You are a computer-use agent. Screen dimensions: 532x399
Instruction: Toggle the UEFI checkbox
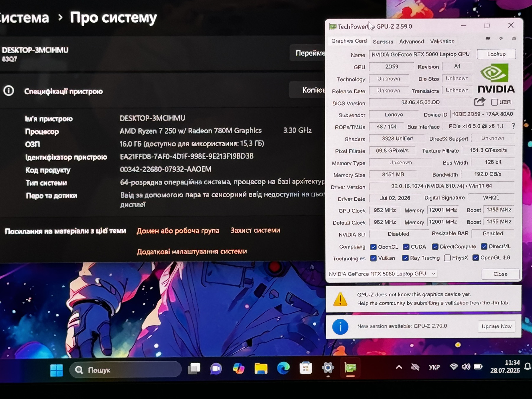tap(494, 102)
